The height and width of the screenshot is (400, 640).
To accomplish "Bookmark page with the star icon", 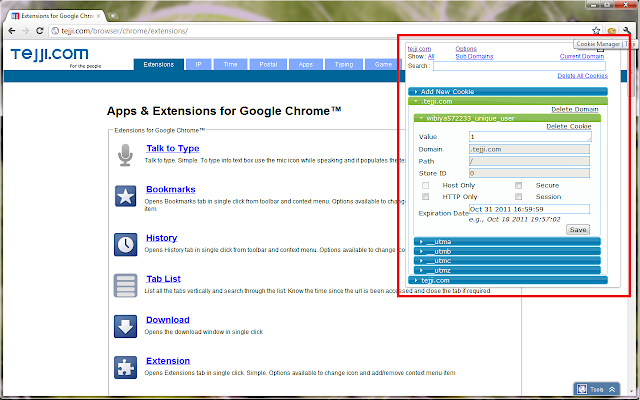I will coord(596,31).
